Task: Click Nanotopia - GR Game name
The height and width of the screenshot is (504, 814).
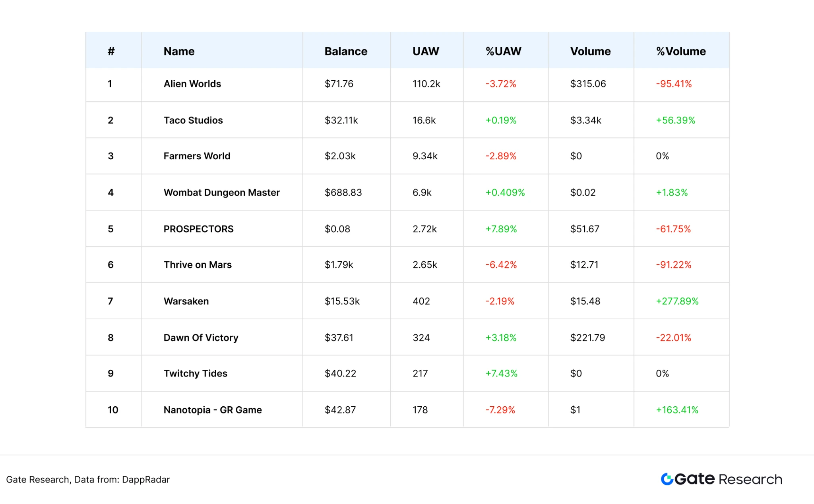Action: (213, 410)
